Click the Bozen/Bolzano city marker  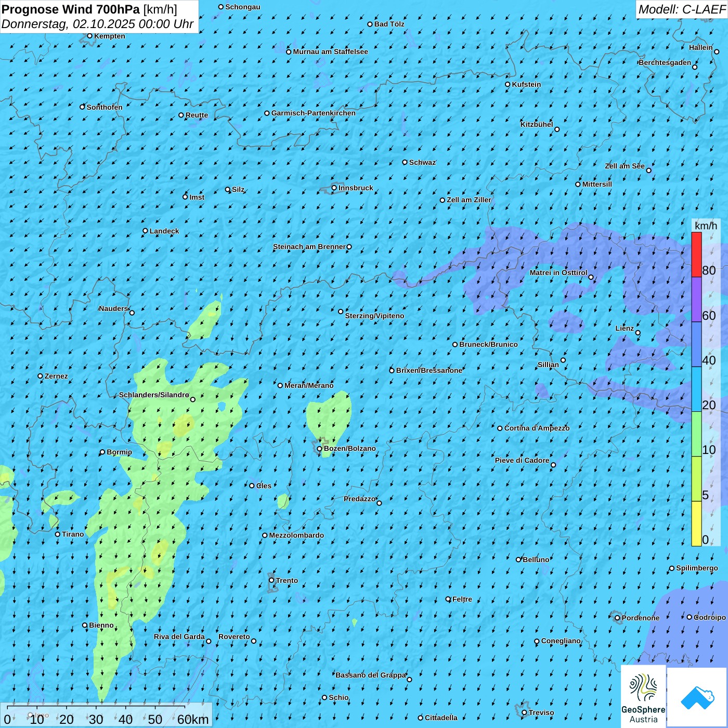(320, 449)
